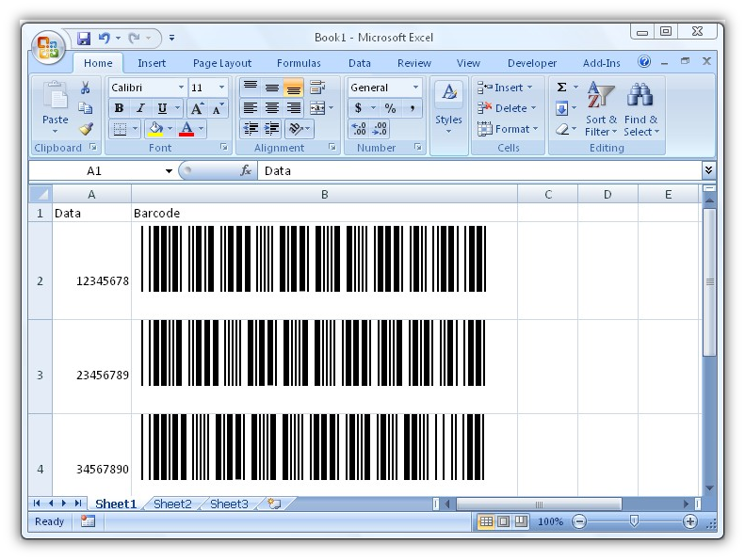The height and width of the screenshot is (560, 745).
Task: Cut selection with scissors icon
Action: pos(85,88)
